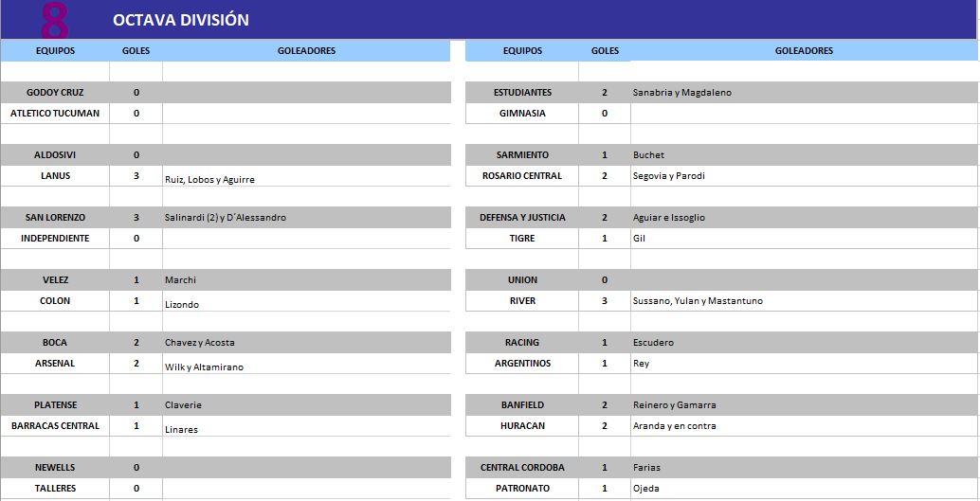This screenshot has width=980, height=501.
Task: Select the cell 'Sanabria y Magdaleno'
Action: pos(805,93)
